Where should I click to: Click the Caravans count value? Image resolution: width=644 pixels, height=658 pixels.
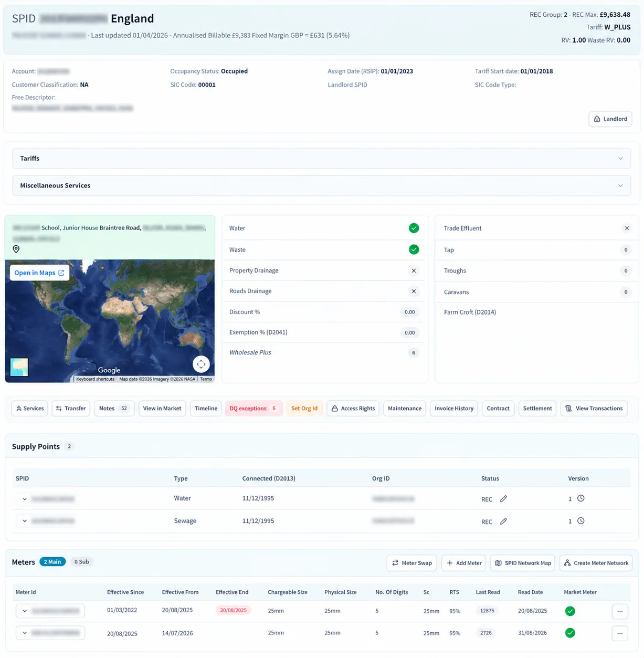coord(626,292)
